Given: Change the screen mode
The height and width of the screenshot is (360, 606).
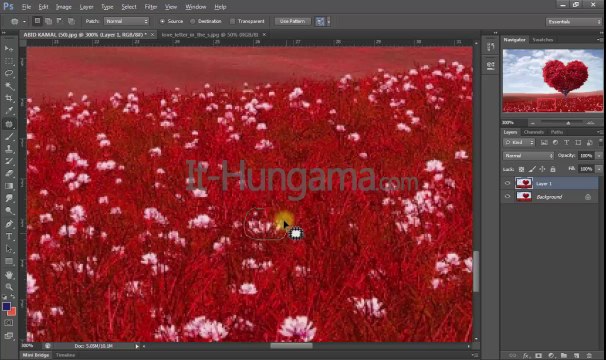Looking at the screenshot, I should coord(9,336).
